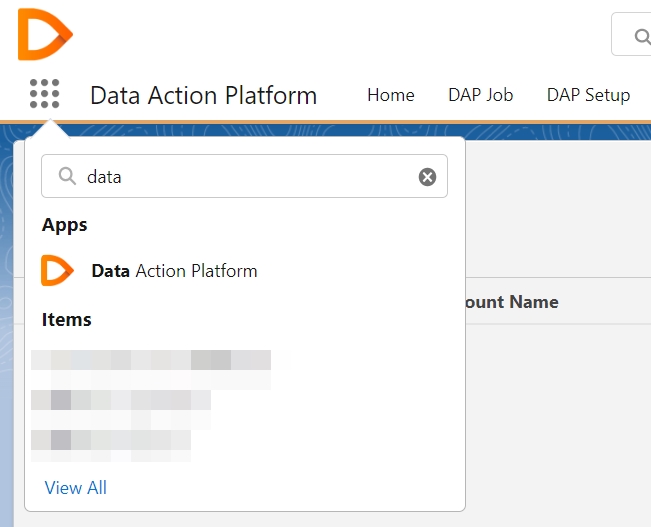
Task: Click the Apps section heading
Action: 64,226
